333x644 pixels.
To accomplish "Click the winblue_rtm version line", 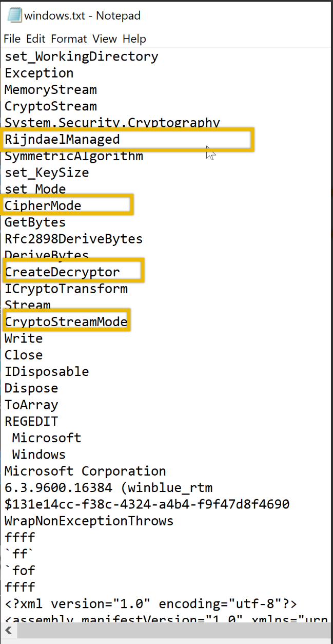I will click(x=108, y=487).
